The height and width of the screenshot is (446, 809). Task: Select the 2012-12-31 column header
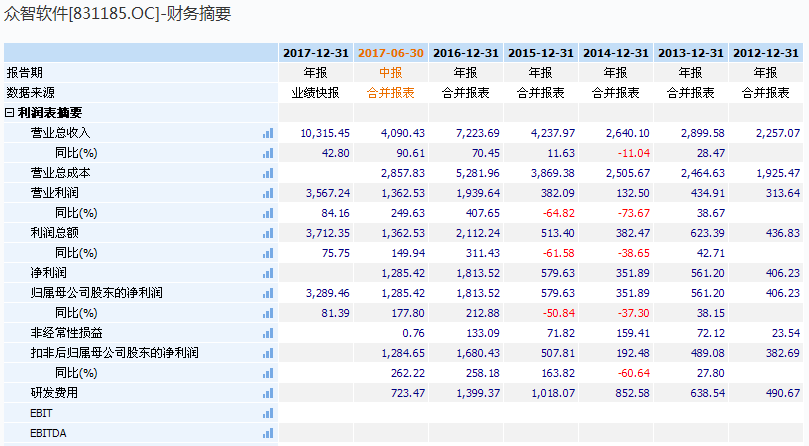766,53
